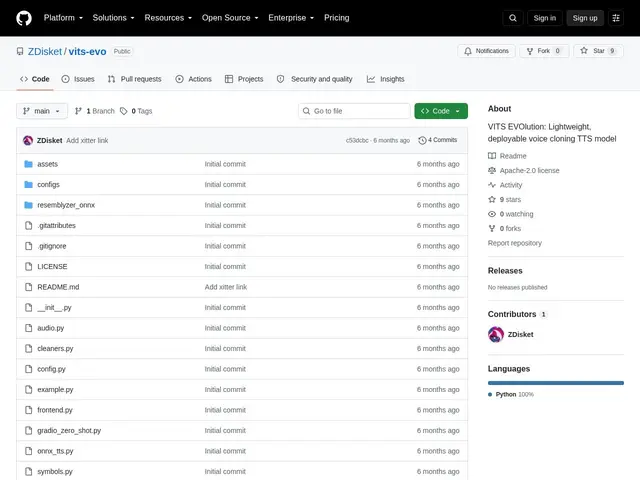Click the Readme book icon in About
The height and width of the screenshot is (480, 640).
tap(492, 156)
